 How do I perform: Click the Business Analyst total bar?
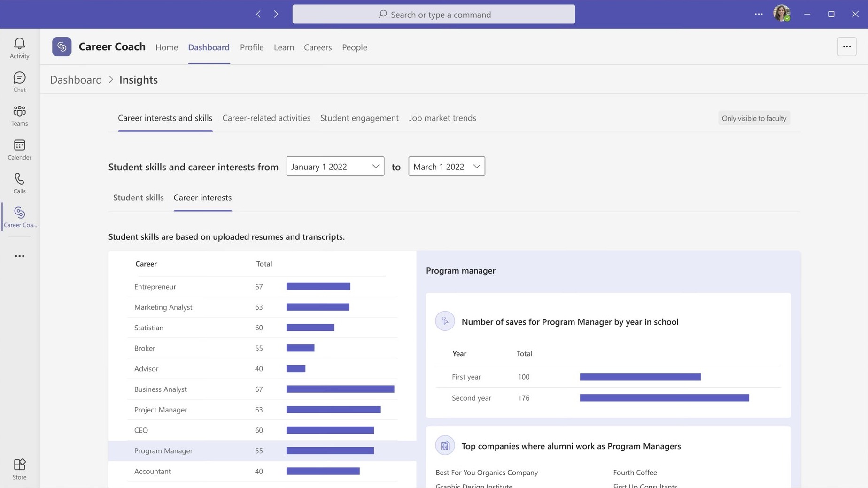(340, 389)
